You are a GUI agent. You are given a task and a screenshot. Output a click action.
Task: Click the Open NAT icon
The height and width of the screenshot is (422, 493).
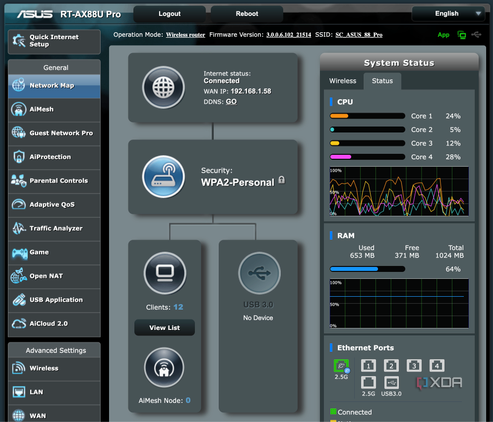[x=19, y=276]
